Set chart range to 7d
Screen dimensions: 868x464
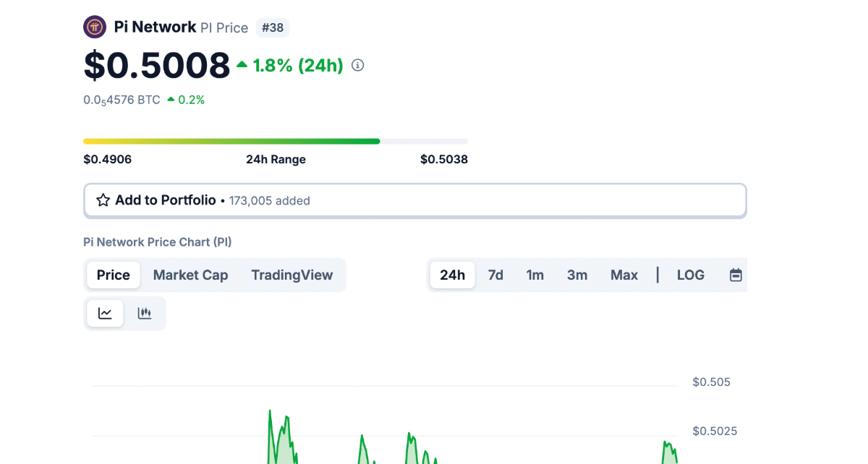click(x=495, y=275)
